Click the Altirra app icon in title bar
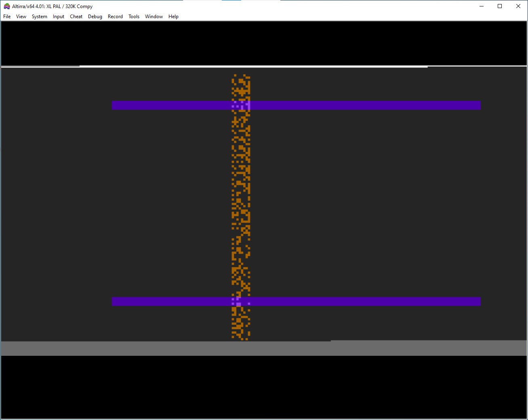This screenshot has height=420, width=528. [x=6, y=6]
